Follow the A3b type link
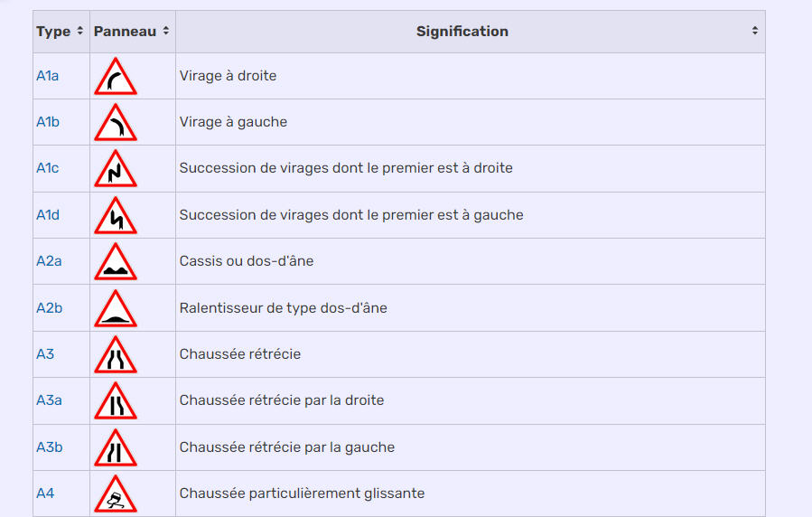This screenshot has height=517, width=812. (x=49, y=447)
